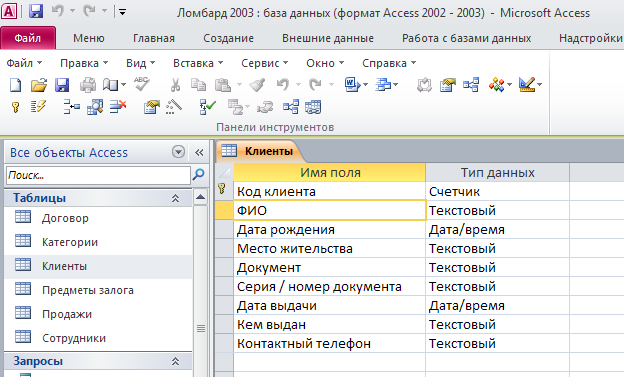The height and width of the screenshot is (377, 624).
Task: Copy selection with the copy icon
Action: coord(198,85)
